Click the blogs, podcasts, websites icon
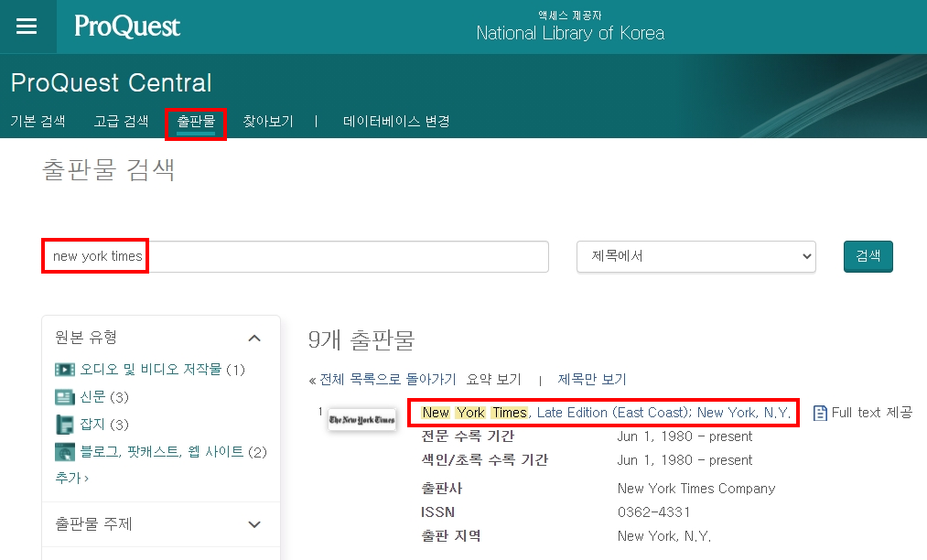The height and width of the screenshot is (560, 927). [64, 452]
